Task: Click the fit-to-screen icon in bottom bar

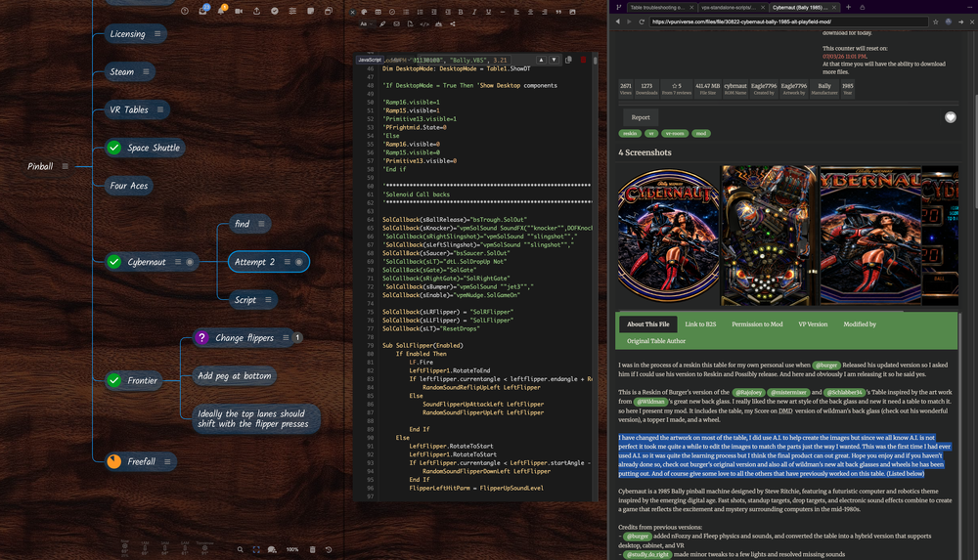Action: (x=256, y=549)
